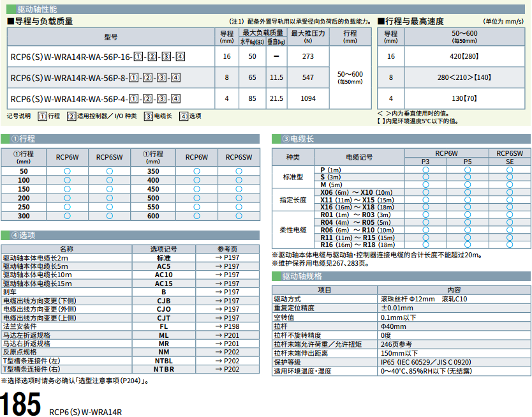Screen dimensions: 532x417
Task: Open reference page →P201 for 马达左折返规格
Action: tap(227, 335)
